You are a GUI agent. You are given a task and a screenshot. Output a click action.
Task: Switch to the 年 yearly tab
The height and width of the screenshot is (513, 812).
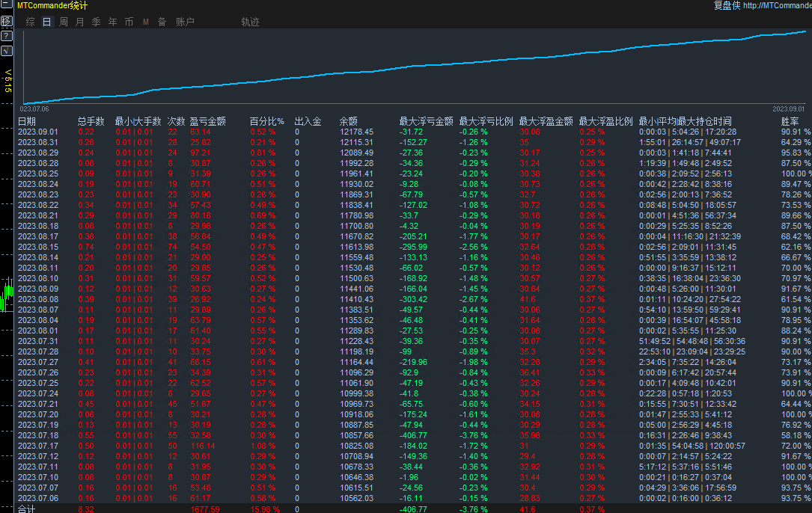113,22
